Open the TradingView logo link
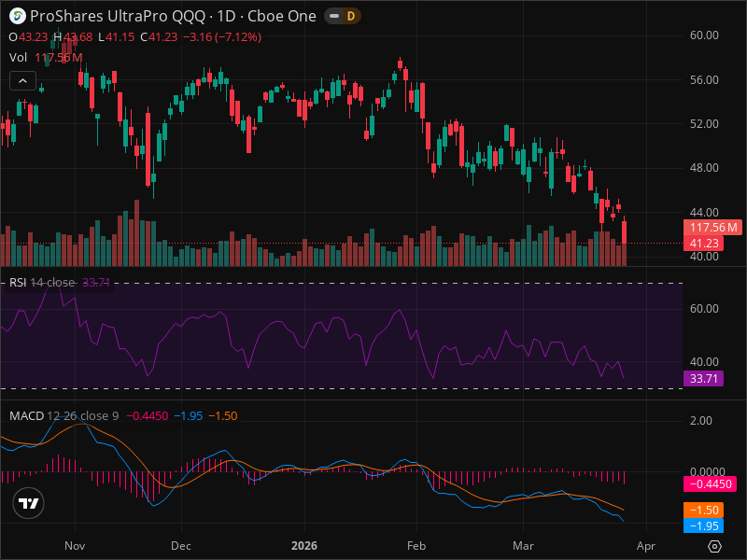 [29, 503]
